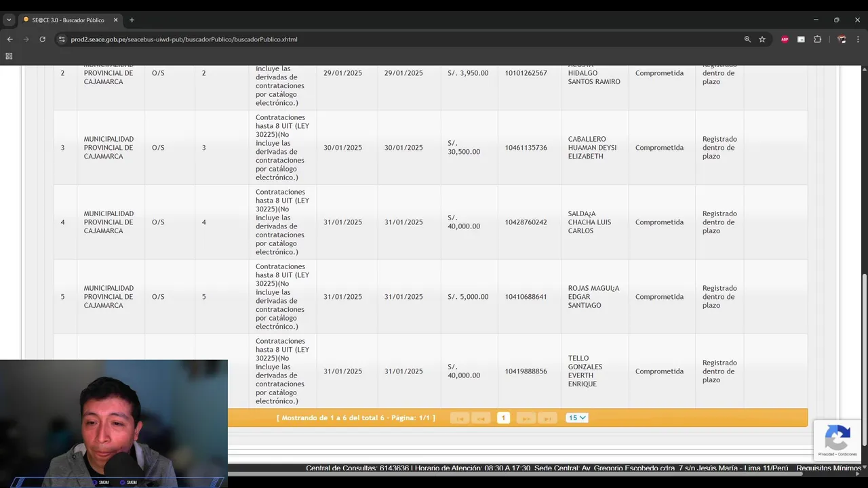Image resolution: width=868 pixels, height=488 pixels.
Task: Click RUC 10428760242
Action: tap(526, 222)
